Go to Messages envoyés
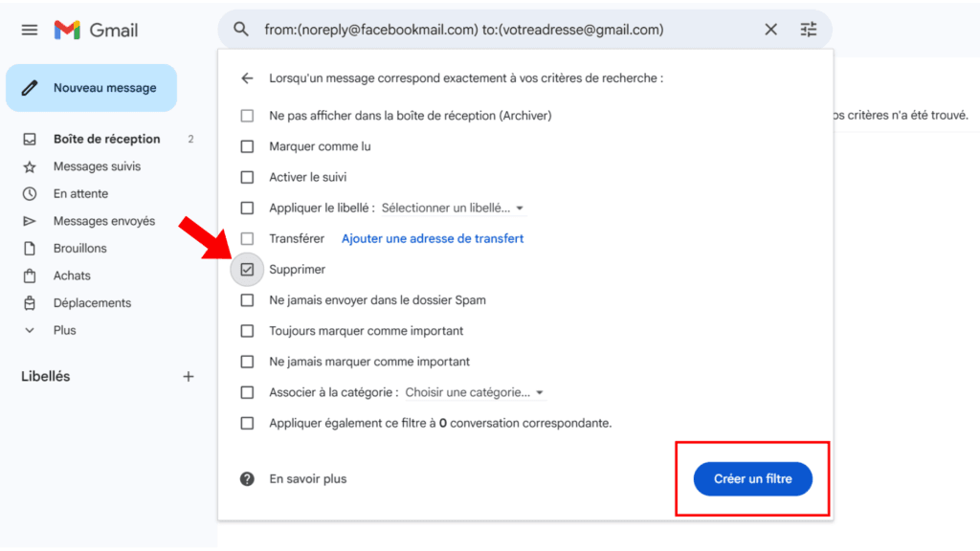The width and height of the screenshot is (980, 551). (103, 220)
